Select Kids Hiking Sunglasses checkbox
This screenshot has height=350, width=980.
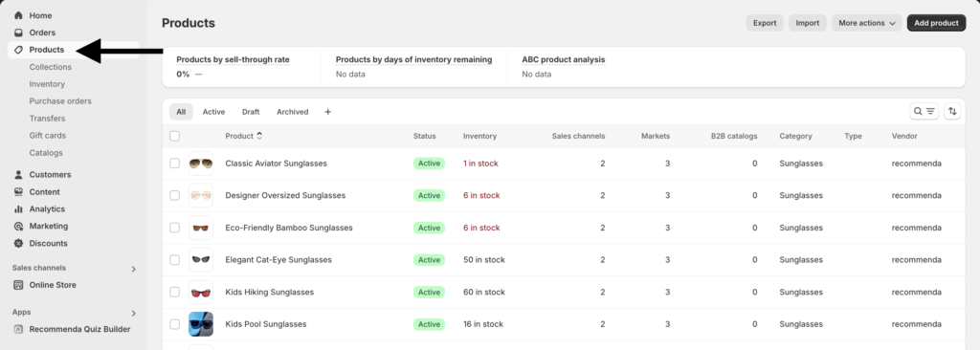[174, 292]
